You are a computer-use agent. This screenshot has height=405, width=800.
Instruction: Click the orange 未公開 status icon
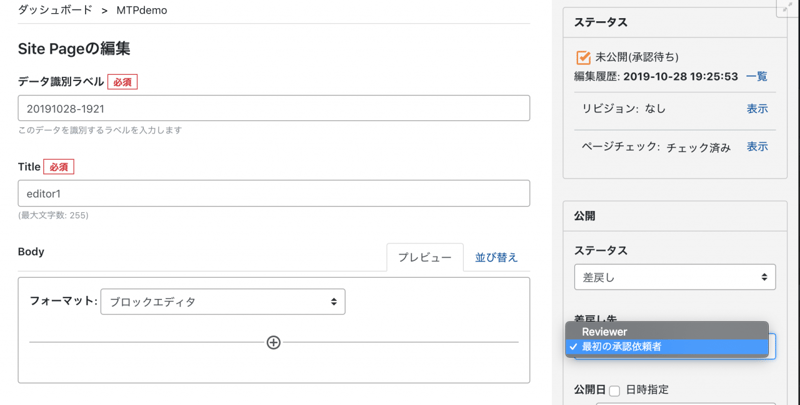(x=583, y=58)
